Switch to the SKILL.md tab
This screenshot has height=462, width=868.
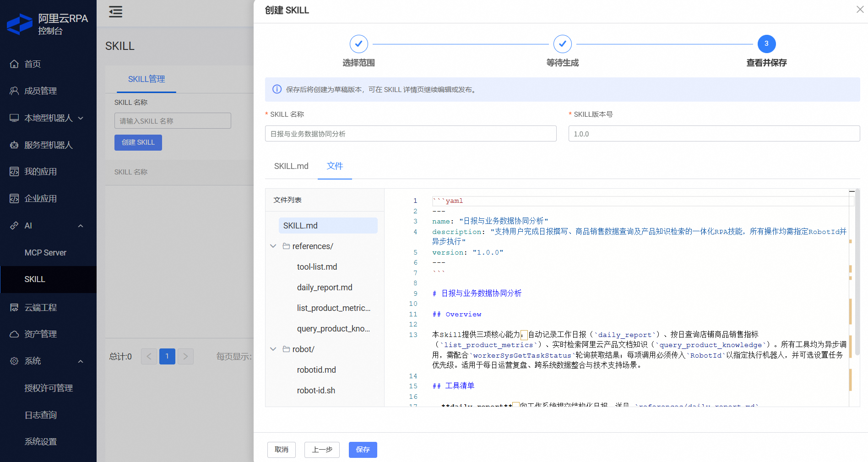coord(291,166)
